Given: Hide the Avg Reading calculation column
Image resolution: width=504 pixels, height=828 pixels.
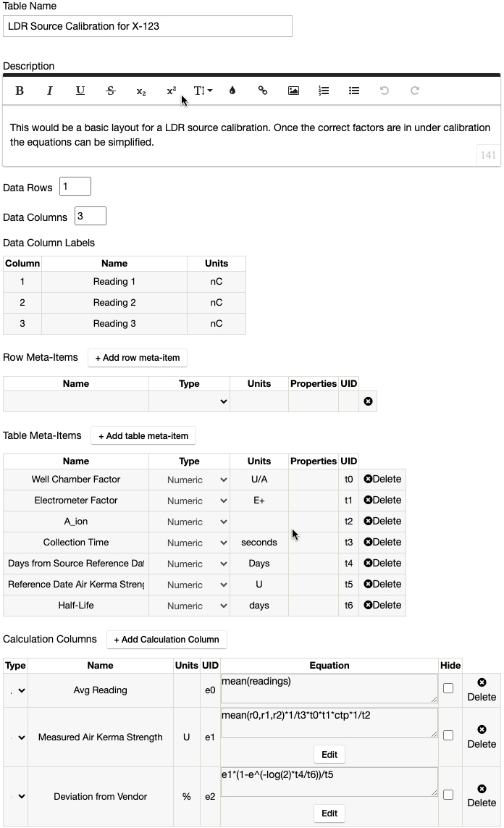Looking at the screenshot, I should click(448, 688).
